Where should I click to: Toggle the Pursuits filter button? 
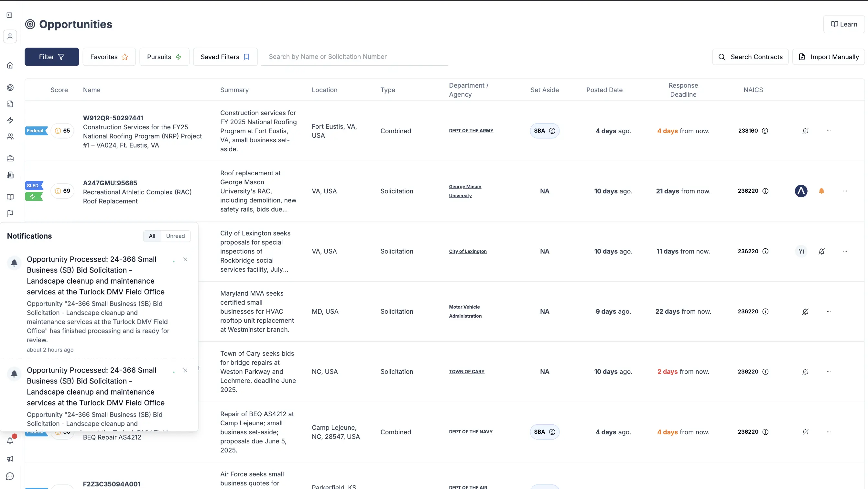click(x=164, y=57)
